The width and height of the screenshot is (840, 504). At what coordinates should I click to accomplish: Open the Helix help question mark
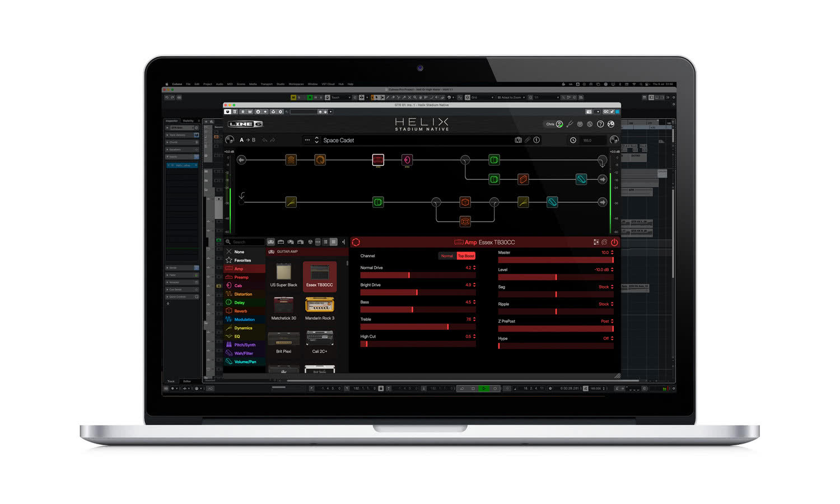(600, 124)
